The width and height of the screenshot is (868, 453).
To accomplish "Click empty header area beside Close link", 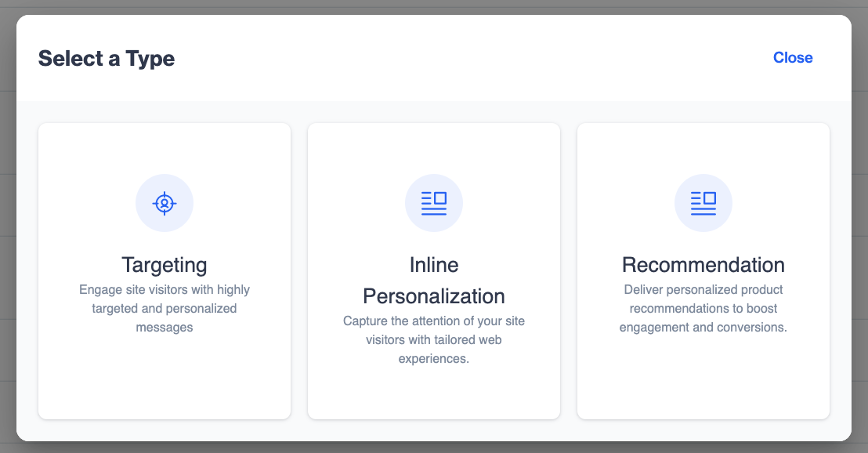I will [x=471, y=58].
